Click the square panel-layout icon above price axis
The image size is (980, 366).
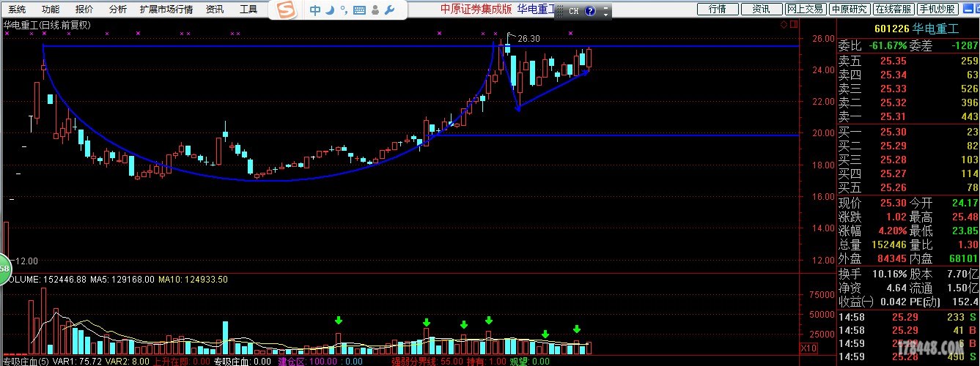pos(793,23)
